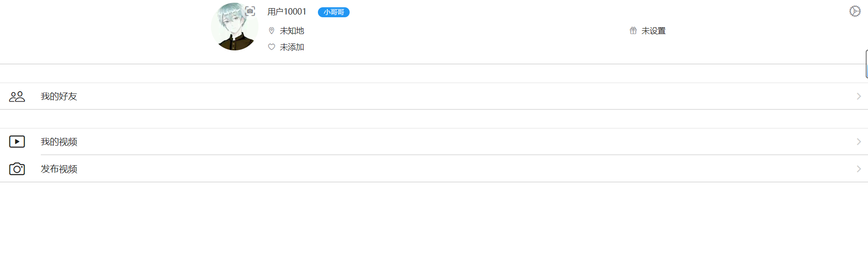Click the heart icon beside 未添加

[272, 47]
